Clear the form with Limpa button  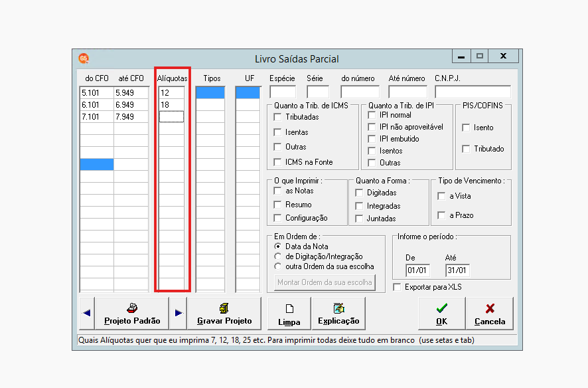click(x=289, y=313)
